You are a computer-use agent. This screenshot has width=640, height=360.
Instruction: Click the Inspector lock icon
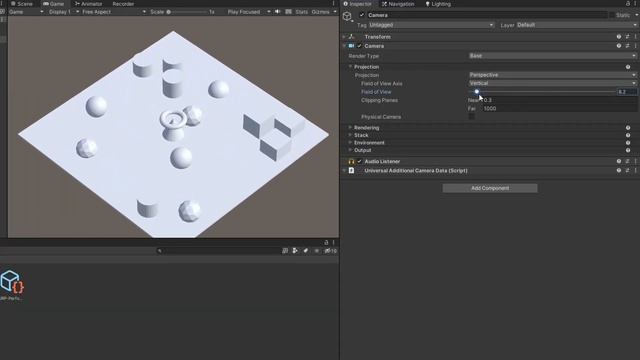(x=628, y=4)
